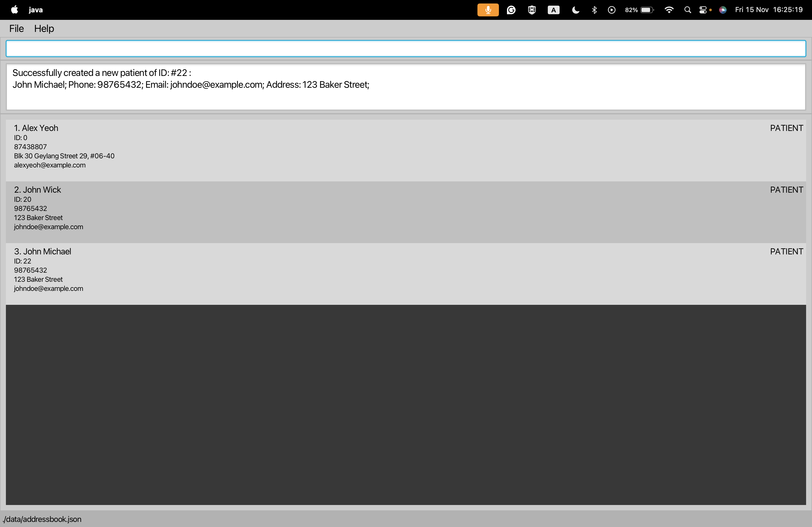Open the File menu
This screenshot has height=527, width=812.
coord(16,29)
